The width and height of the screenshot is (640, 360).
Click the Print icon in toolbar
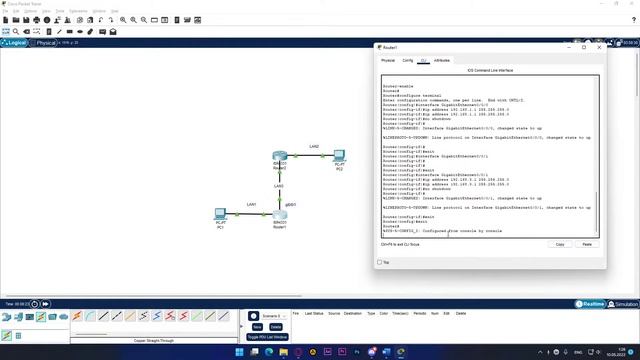point(37,20)
